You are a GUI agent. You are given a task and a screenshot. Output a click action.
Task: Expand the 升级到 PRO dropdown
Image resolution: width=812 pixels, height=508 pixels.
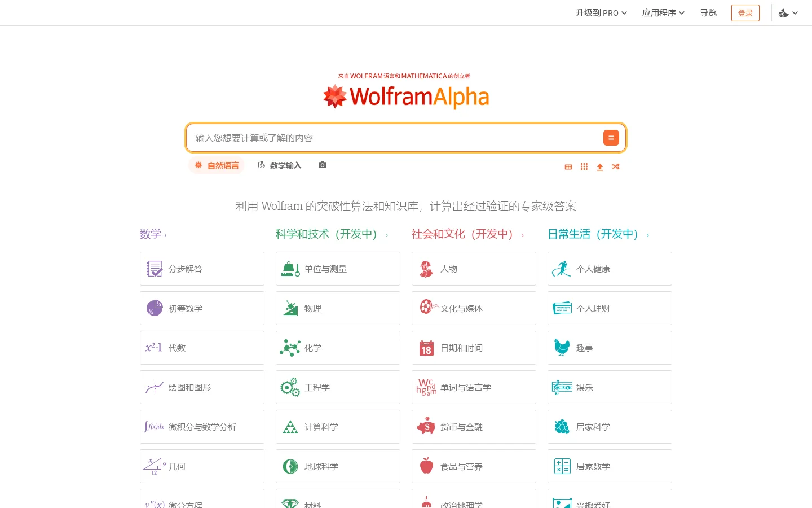point(601,13)
